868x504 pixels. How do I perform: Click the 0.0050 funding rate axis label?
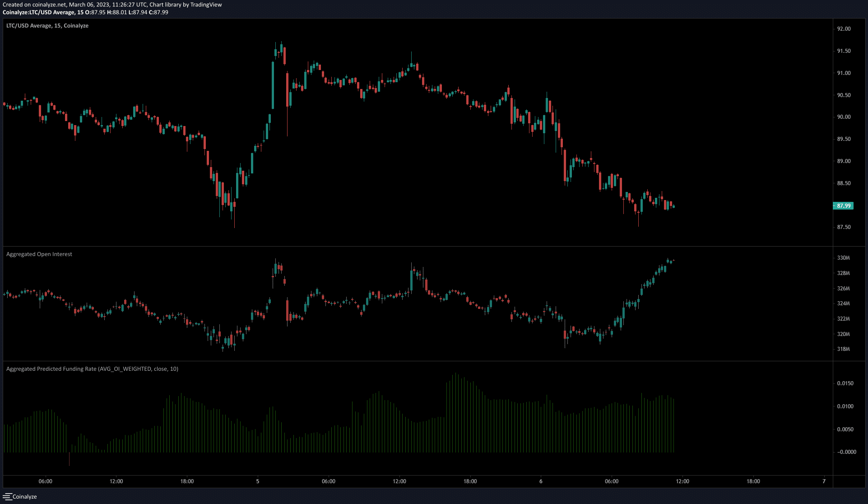pos(845,429)
